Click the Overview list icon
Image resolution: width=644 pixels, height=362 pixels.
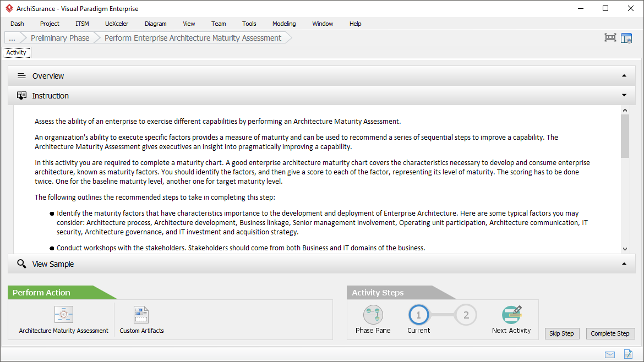[x=22, y=76]
